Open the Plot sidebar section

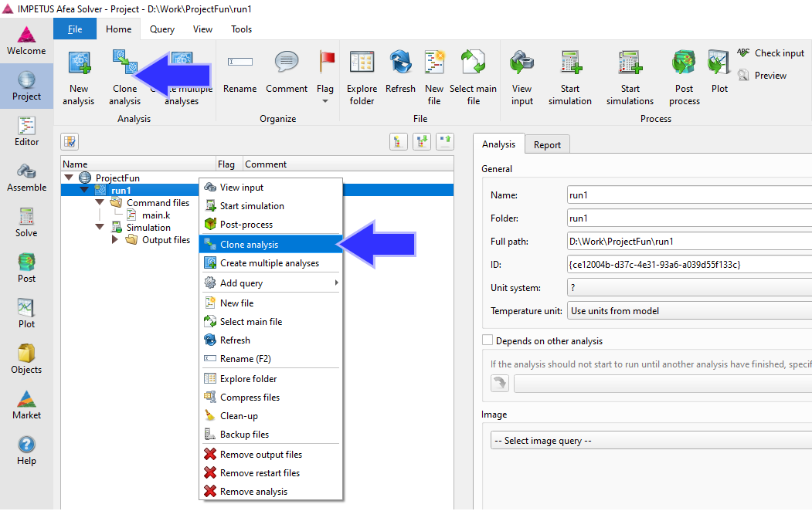pyautogui.click(x=26, y=313)
